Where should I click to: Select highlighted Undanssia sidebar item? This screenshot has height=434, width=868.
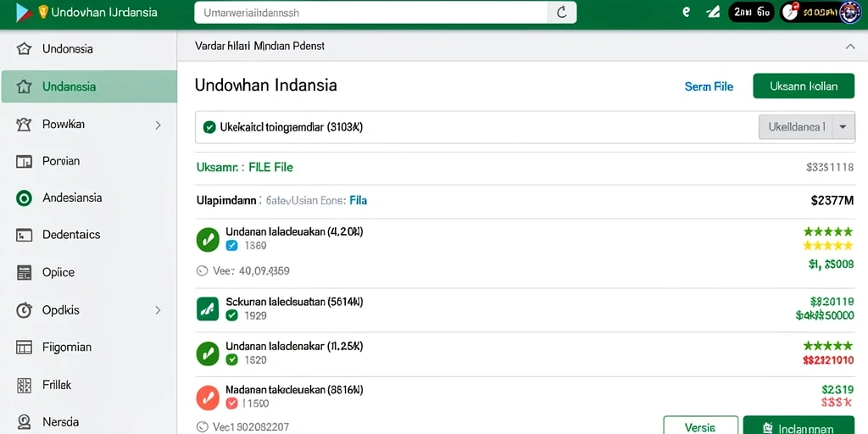pyautogui.click(x=88, y=86)
